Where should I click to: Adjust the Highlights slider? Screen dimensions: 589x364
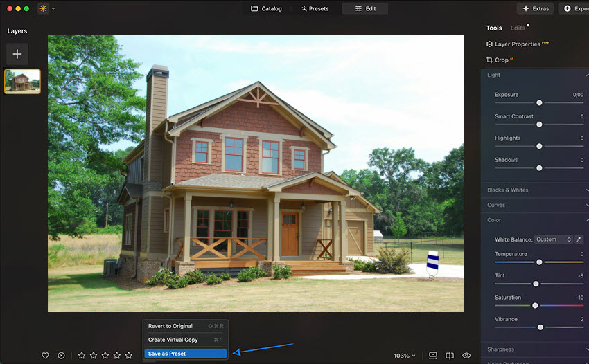point(539,146)
